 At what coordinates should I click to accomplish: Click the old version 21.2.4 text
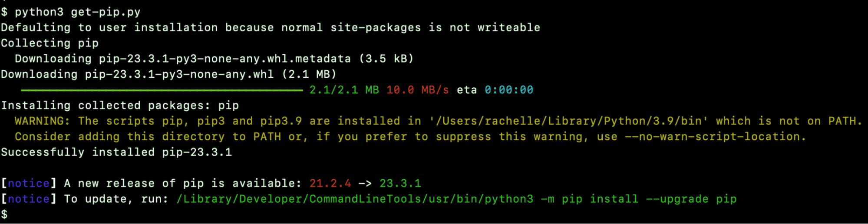[330, 184]
